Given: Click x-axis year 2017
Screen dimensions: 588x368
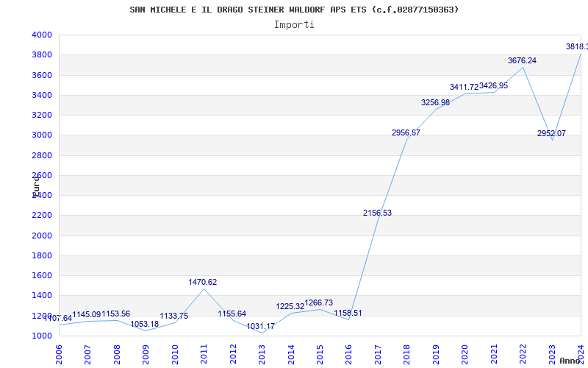Looking at the screenshot, I should coord(378,354).
